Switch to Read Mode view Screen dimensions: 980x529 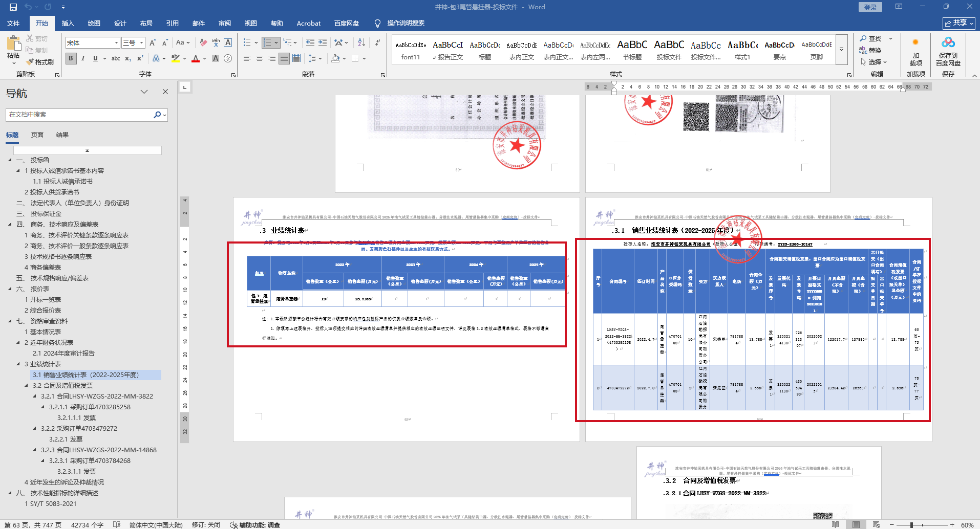point(836,524)
